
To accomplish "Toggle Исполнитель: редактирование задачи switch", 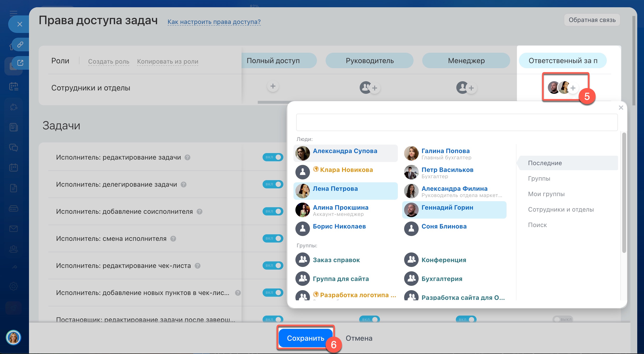I will click(273, 157).
